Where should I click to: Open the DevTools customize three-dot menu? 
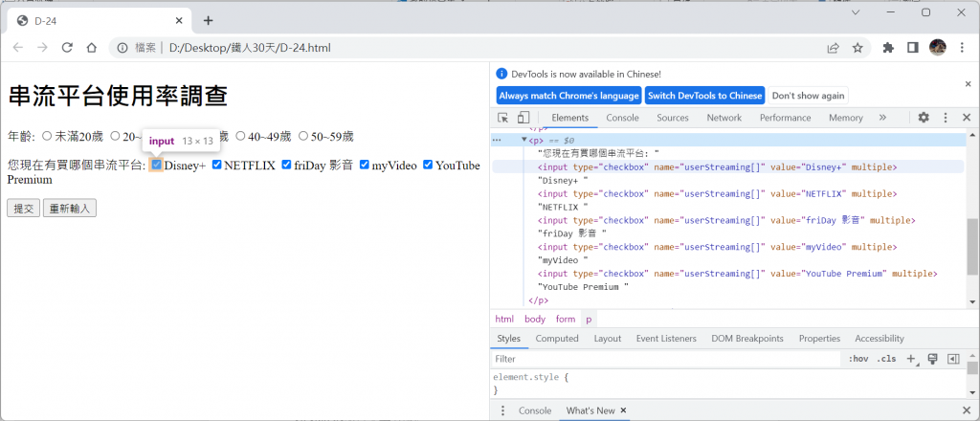946,118
